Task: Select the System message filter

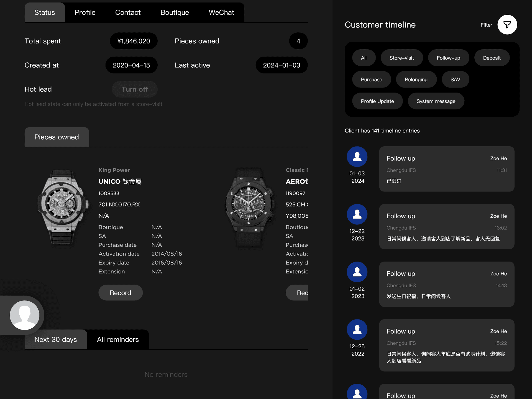Action: pos(436,101)
